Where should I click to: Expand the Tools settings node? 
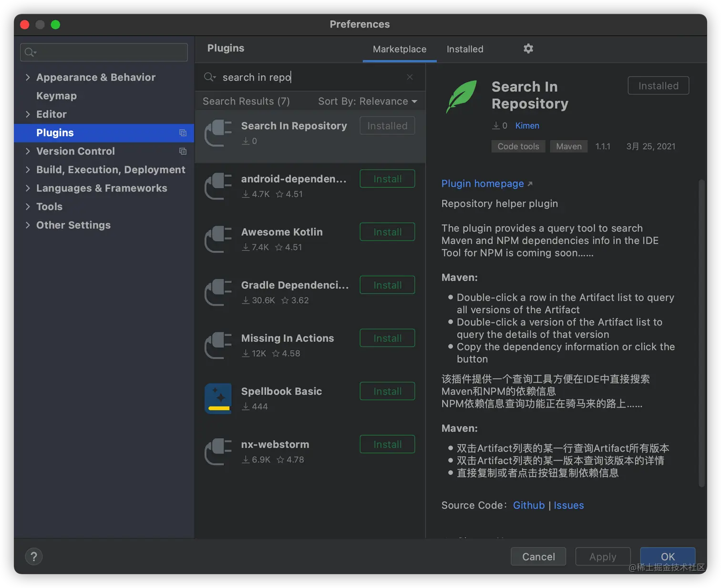click(28, 206)
